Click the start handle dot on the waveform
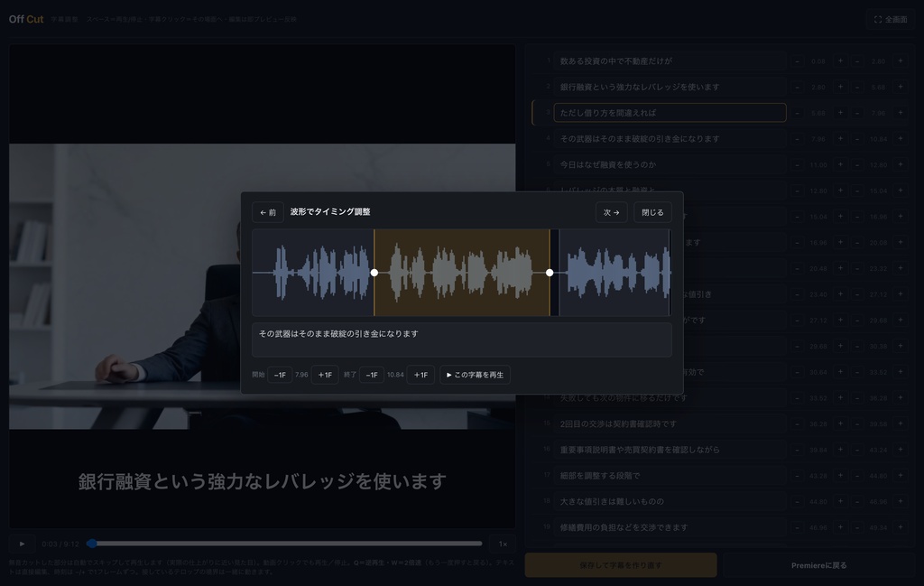The image size is (924, 586). tap(374, 273)
